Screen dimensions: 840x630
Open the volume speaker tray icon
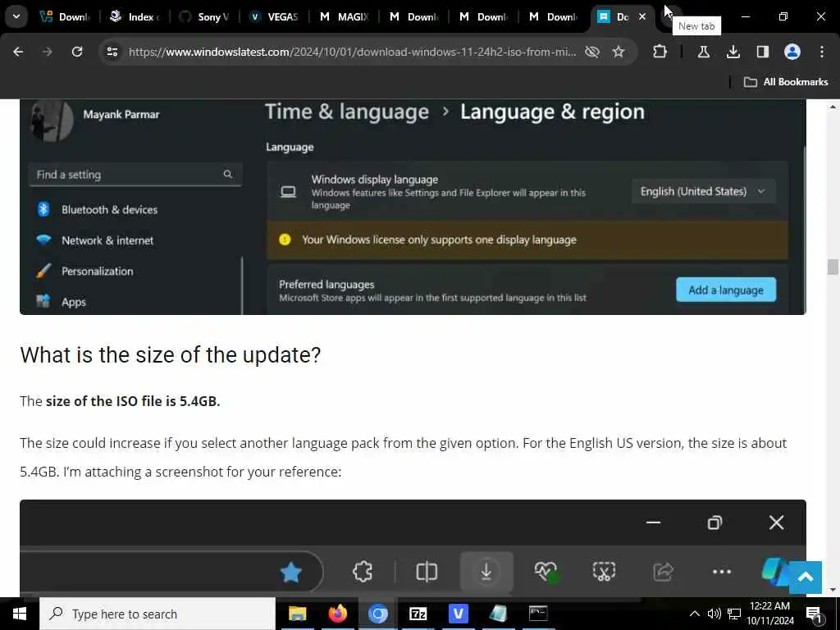[714, 614]
